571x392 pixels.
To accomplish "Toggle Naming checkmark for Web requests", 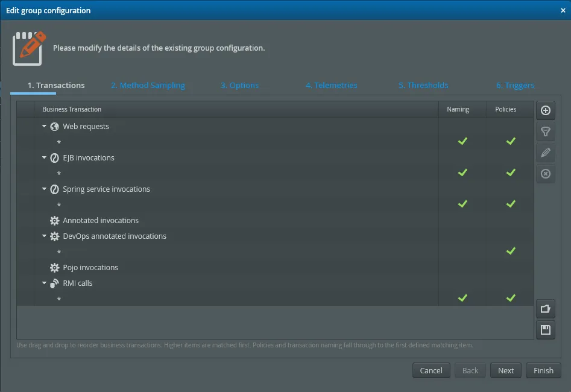I will [x=462, y=141].
